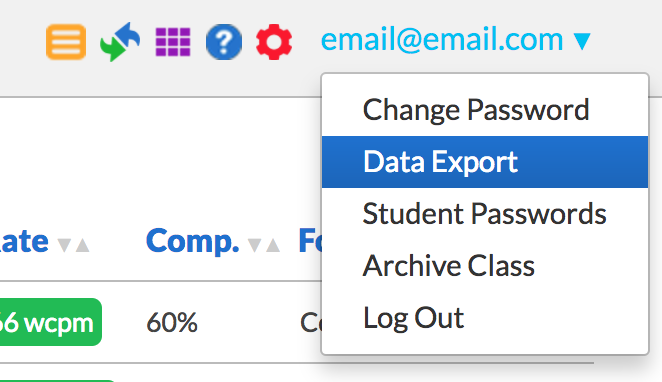Sort by the partially visible Rate header
The height and width of the screenshot is (382, 662).
pos(24,241)
